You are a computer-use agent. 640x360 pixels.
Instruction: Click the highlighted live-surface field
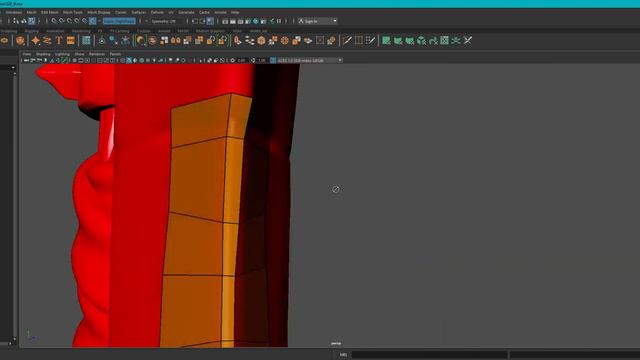tap(119, 21)
